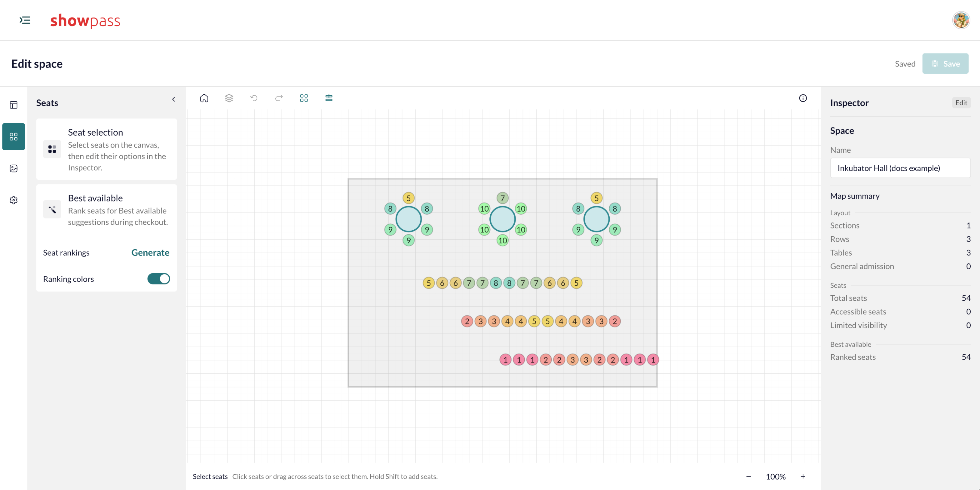Select the seat grid toolbar icon
The width and height of the screenshot is (980, 490).
(x=304, y=98)
